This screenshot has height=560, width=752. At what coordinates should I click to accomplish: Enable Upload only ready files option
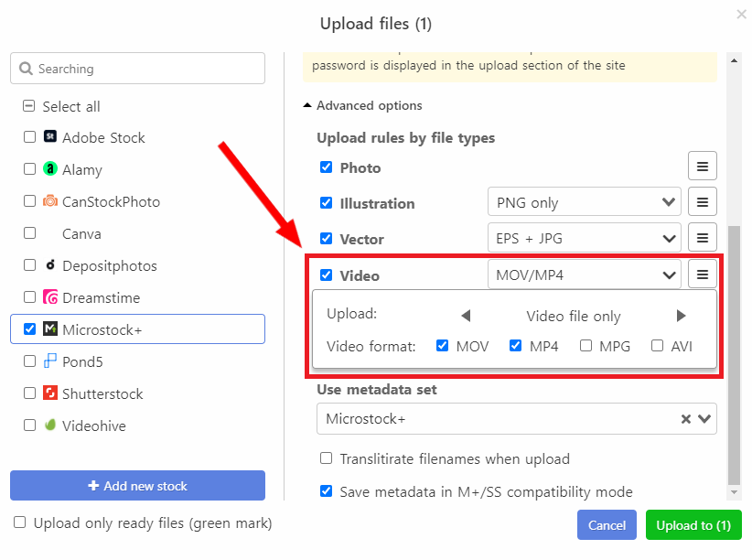[19, 522]
